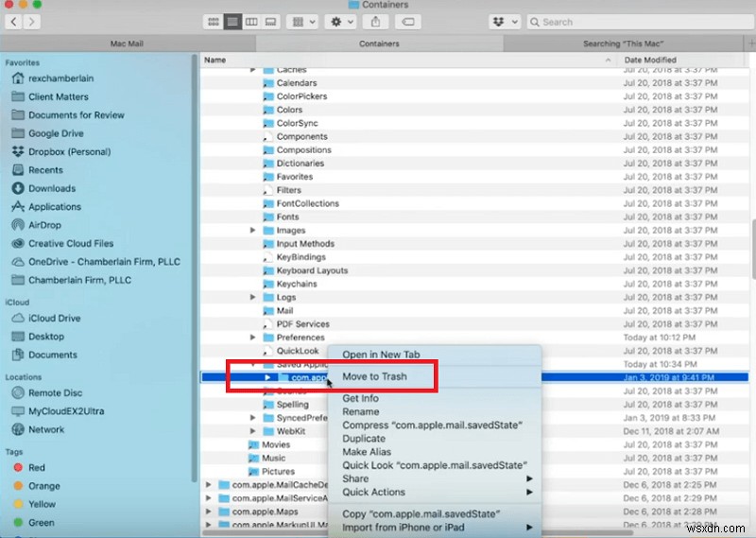Switch to list view
Viewport: 756px width, 538px height.
[x=232, y=22]
